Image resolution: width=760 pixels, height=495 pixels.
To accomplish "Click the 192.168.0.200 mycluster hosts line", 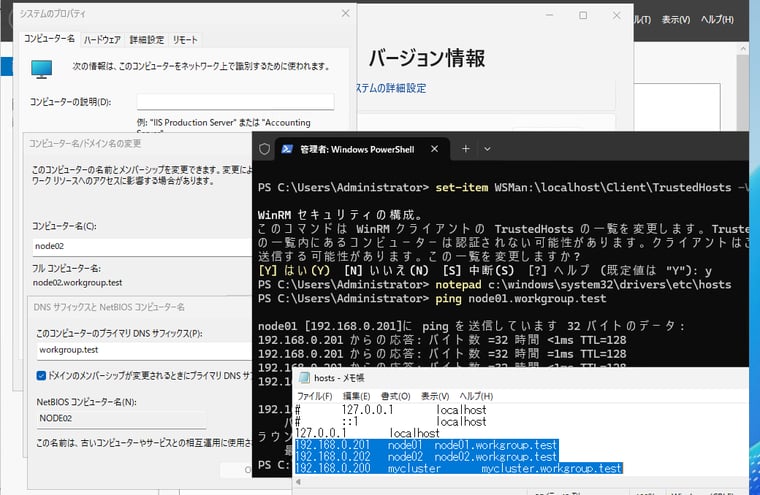I will point(459,468).
